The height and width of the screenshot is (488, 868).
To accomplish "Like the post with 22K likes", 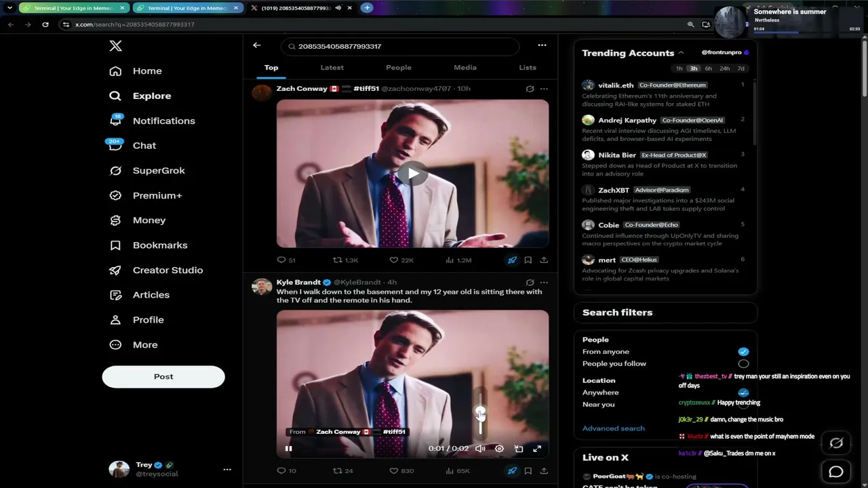I will [x=401, y=260].
